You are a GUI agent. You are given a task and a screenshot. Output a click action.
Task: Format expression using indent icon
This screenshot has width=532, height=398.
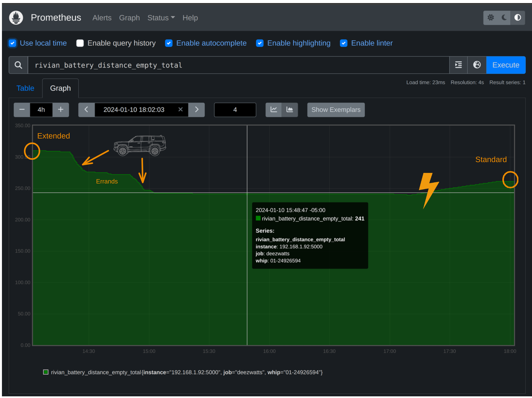coord(458,65)
